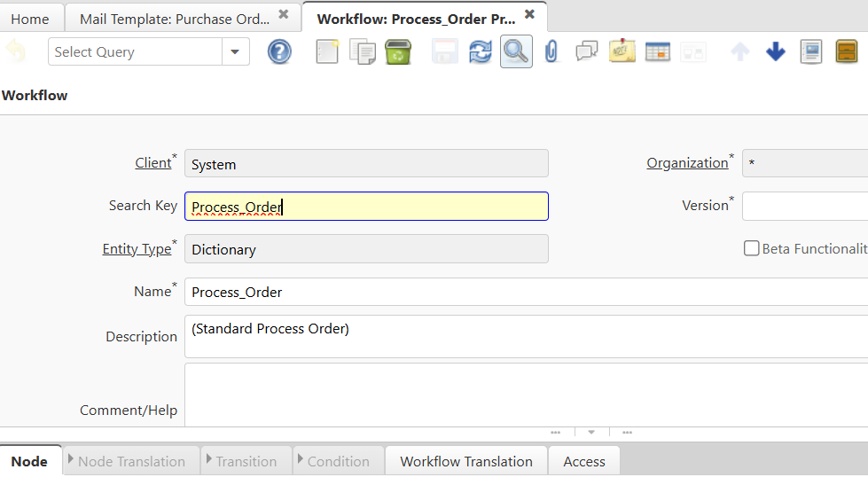Click the Organization field label link
Viewport: 868px width, 485px height.
[687, 163]
